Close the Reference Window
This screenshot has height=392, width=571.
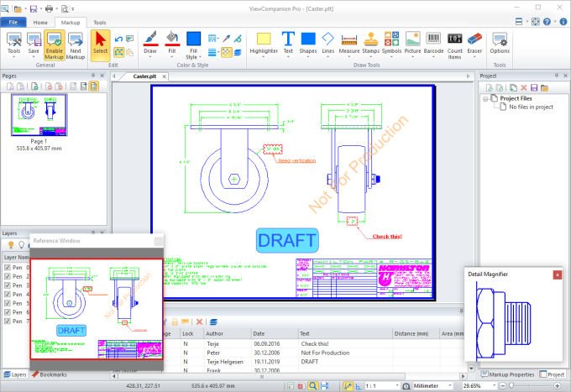tap(159, 241)
